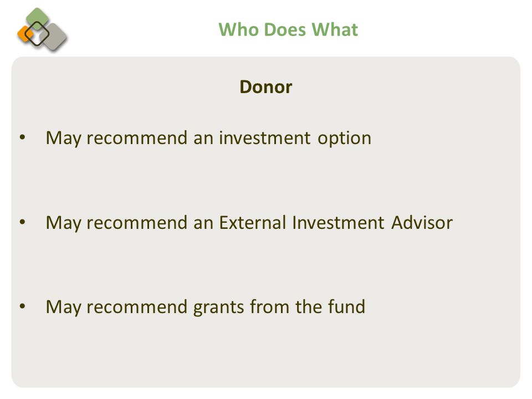This screenshot has width=532, height=399.
Task: Click the word 'grants' in third bullet
Action: pos(218,308)
